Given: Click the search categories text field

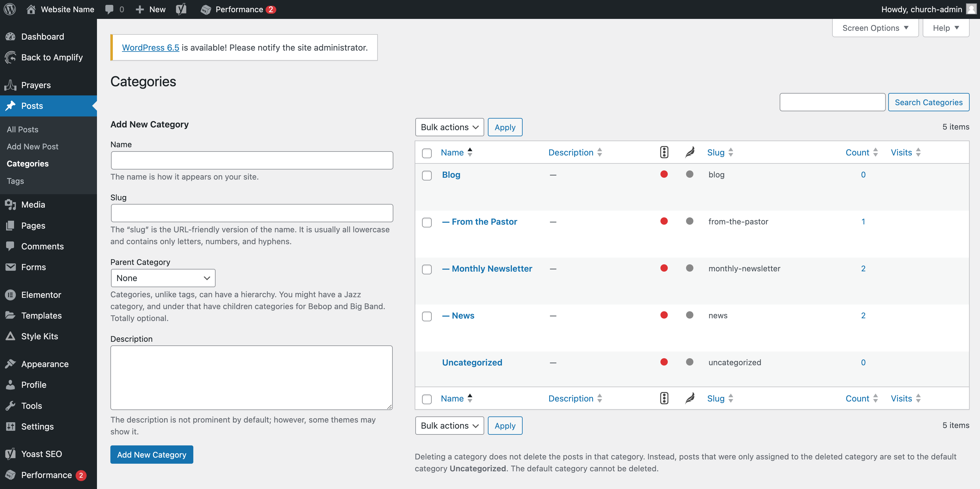Looking at the screenshot, I should (x=832, y=102).
